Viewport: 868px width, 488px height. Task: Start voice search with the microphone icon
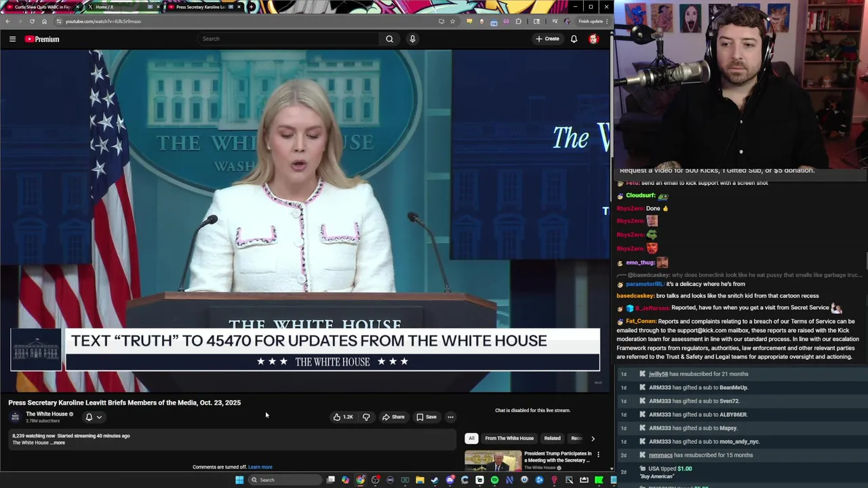412,39
